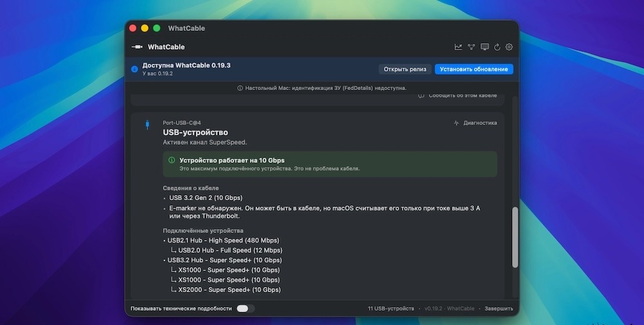Click the WhatCable cable logo icon

(x=137, y=47)
